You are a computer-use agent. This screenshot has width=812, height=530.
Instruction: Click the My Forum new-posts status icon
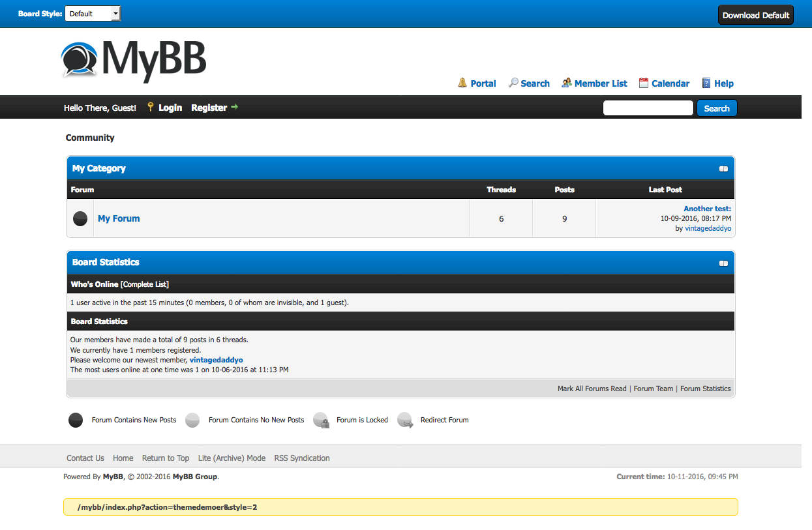[x=80, y=218]
